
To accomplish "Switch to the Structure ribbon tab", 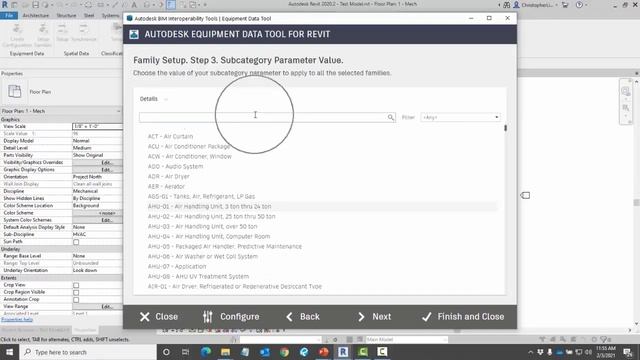I will 66,16.
